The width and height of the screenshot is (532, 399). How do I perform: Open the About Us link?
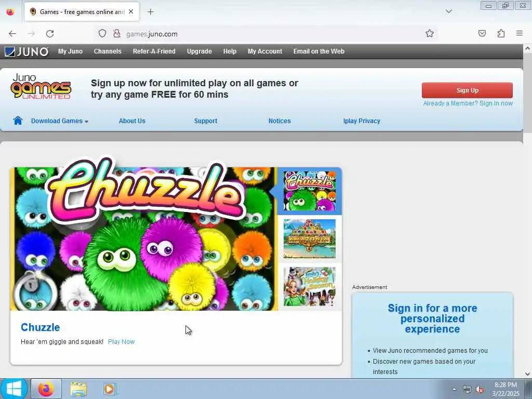pyautogui.click(x=132, y=121)
